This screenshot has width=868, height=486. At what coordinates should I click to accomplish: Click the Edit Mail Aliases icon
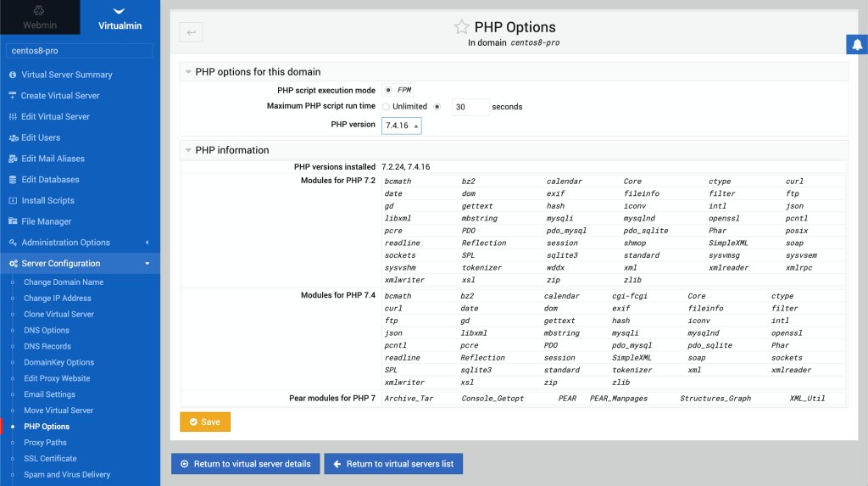(14, 159)
